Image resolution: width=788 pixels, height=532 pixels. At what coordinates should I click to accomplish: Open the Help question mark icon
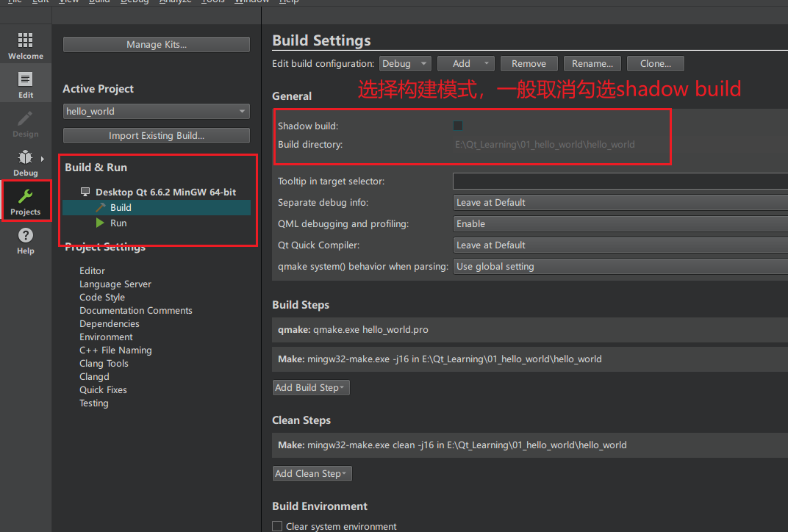click(26, 236)
